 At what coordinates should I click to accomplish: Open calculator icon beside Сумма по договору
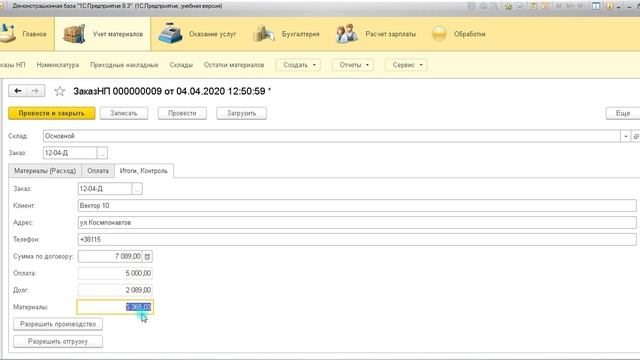point(147,256)
